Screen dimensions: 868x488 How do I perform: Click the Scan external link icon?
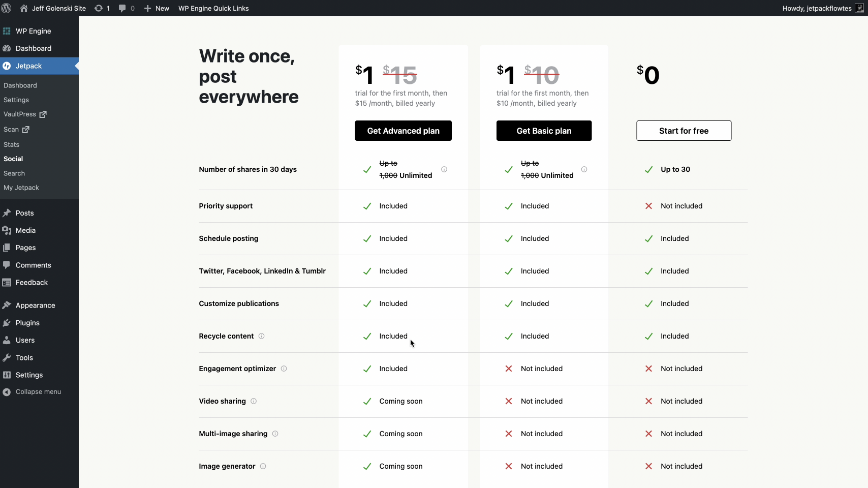[x=26, y=130]
